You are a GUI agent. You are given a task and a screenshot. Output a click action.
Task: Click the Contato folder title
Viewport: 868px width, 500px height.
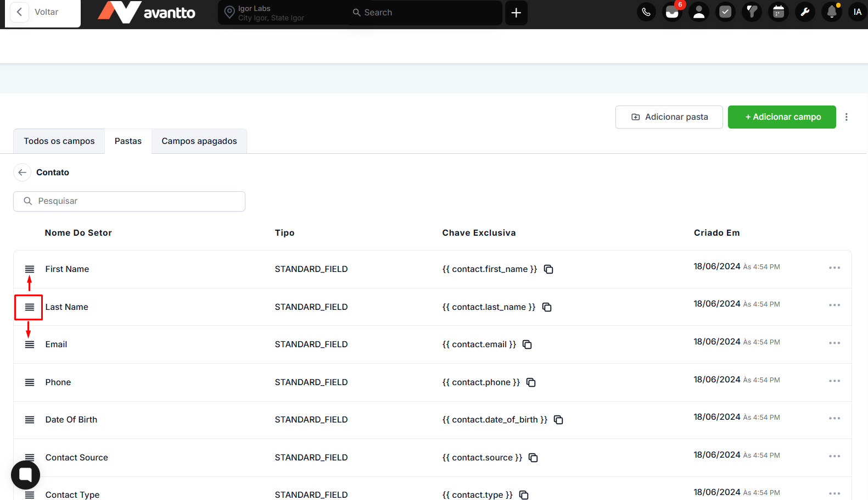(53, 173)
